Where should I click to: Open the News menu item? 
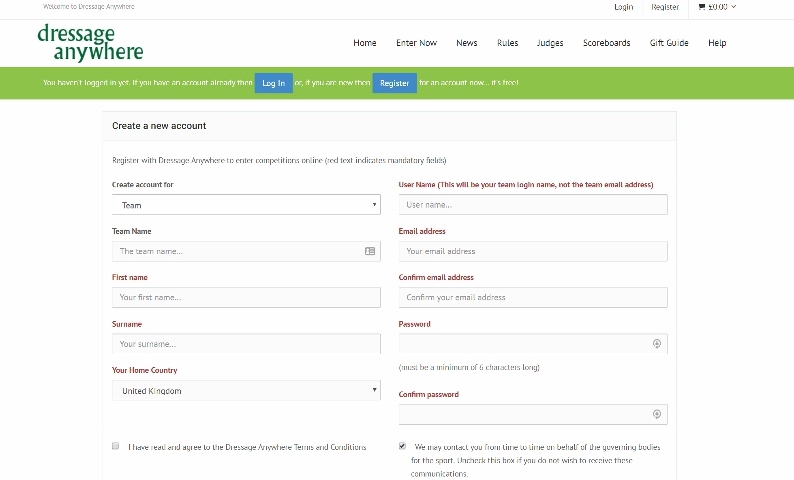[x=466, y=43]
